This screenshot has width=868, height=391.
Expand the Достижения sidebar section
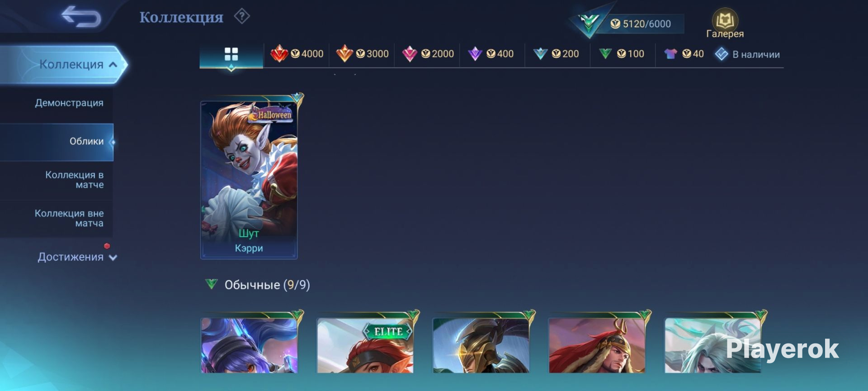[x=77, y=257]
